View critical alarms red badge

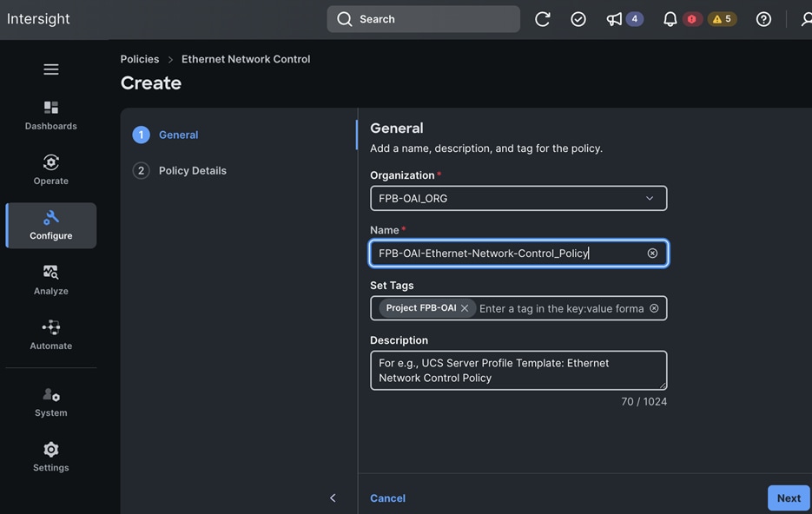(691, 19)
